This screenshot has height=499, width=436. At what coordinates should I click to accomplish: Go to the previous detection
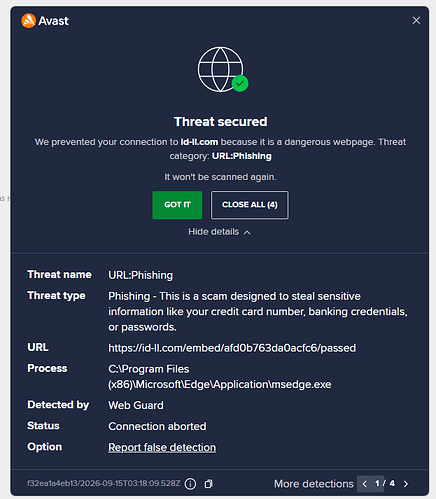pos(364,484)
